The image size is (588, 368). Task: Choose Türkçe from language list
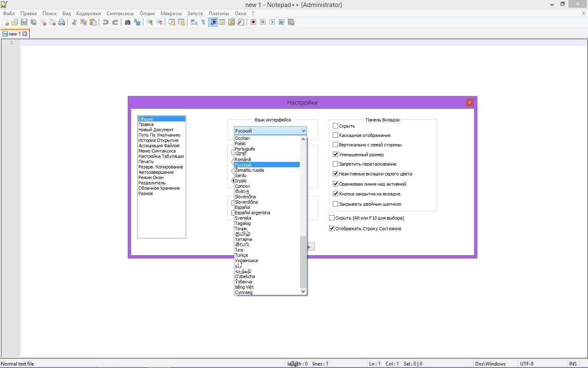tap(267, 255)
